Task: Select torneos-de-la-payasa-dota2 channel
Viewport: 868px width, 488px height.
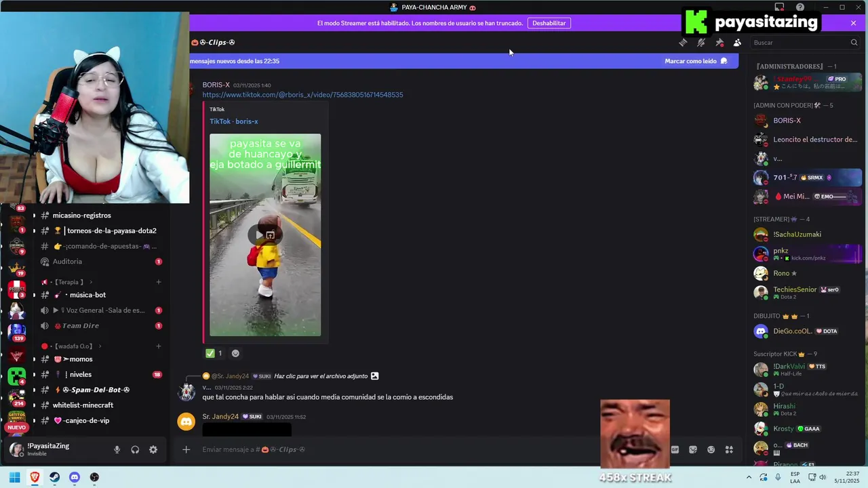Action: pyautogui.click(x=100, y=230)
